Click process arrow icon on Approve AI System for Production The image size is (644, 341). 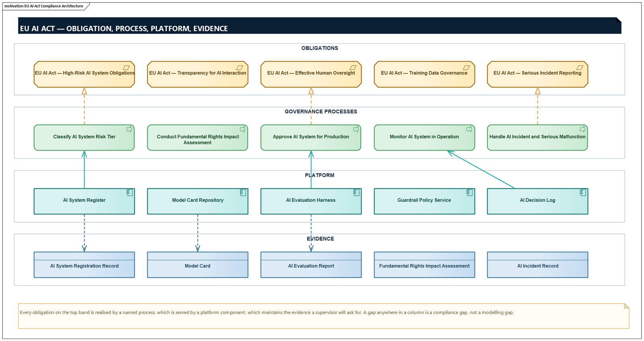coord(356,129)
